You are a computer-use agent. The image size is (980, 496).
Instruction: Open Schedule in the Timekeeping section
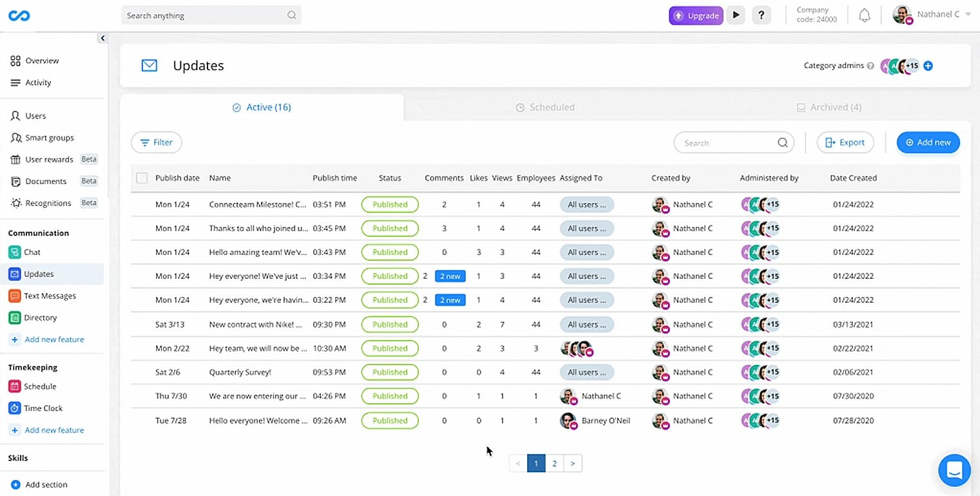[39, 386]
